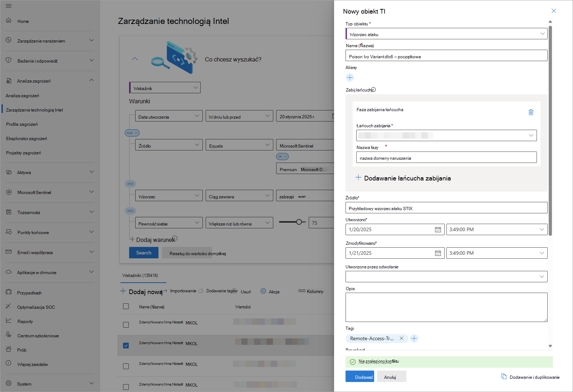Expand the Łańcuch zabijania dropdown
The width and height of the screenshot is (573, 392).
(446, 135)
